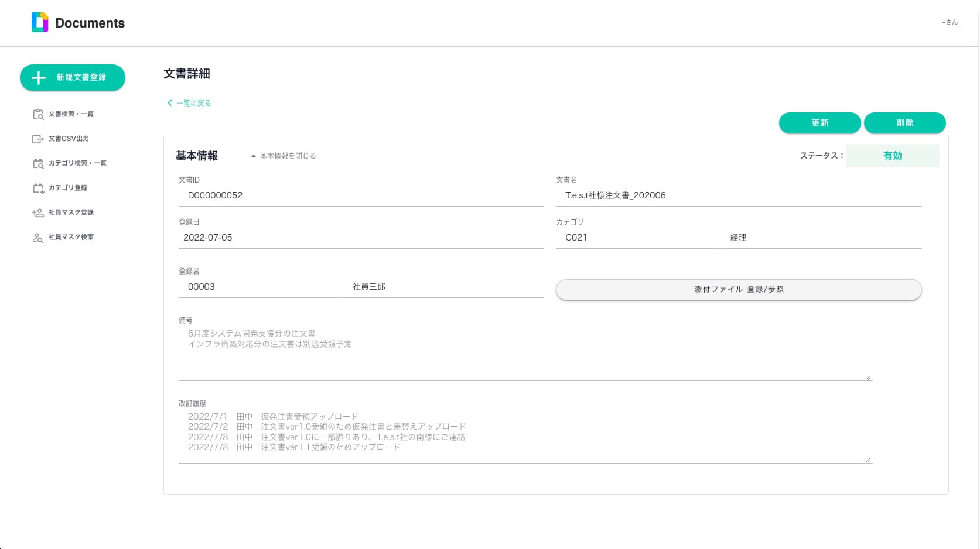Click the registrant name field 社員三郎

444,287
